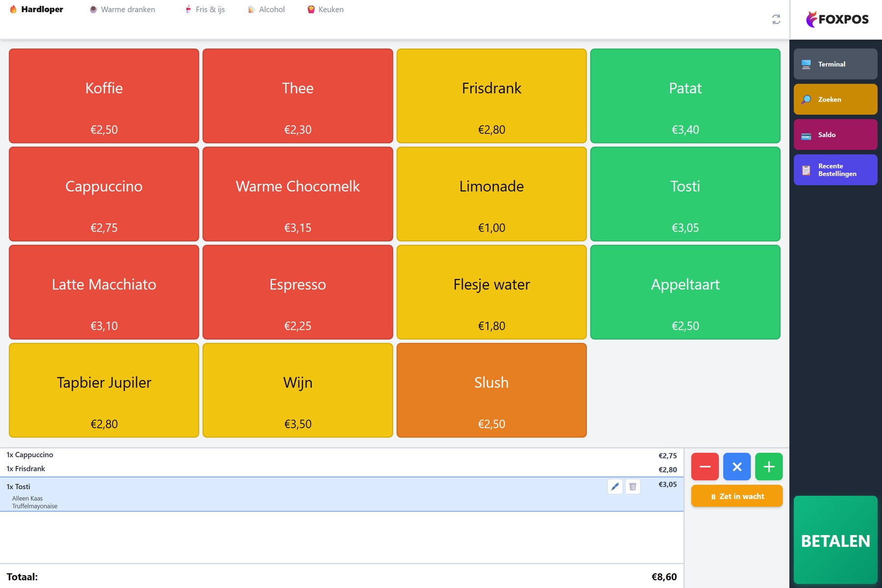The image size is (882, 588).
Task: Add Patat to the order
Action: point(686,96)
